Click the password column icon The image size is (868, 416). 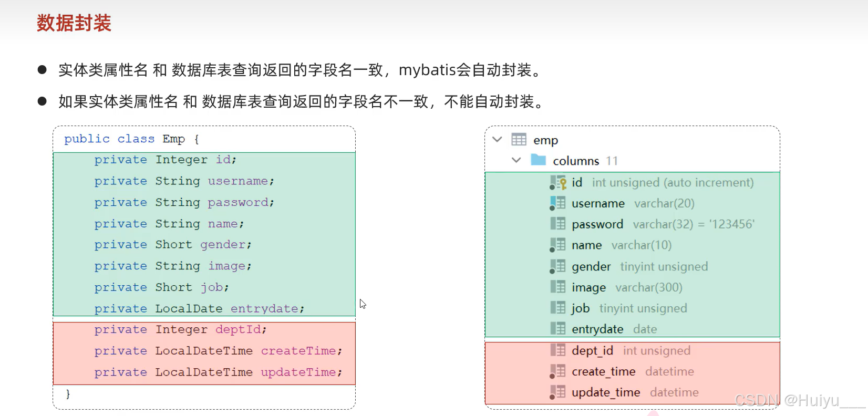557,224
